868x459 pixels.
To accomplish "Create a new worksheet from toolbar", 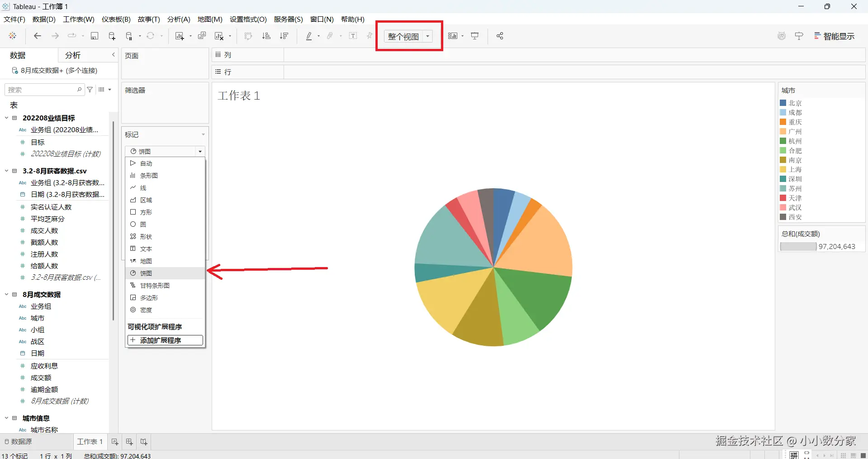I will [180, 36].
